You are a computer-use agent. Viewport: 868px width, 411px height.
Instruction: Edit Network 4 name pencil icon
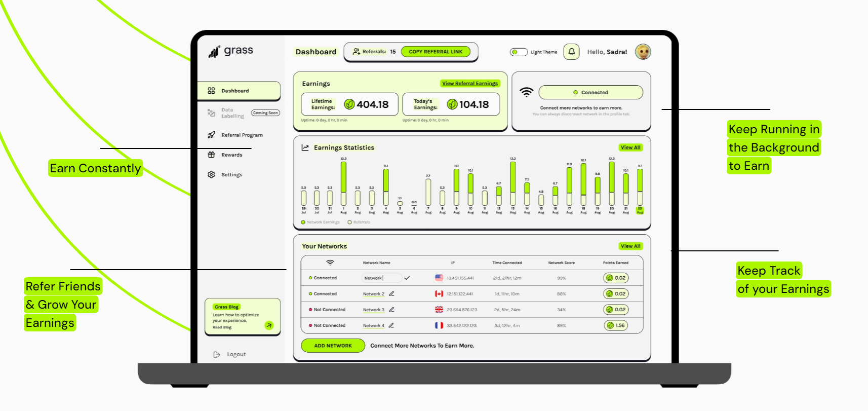(391, 326)
